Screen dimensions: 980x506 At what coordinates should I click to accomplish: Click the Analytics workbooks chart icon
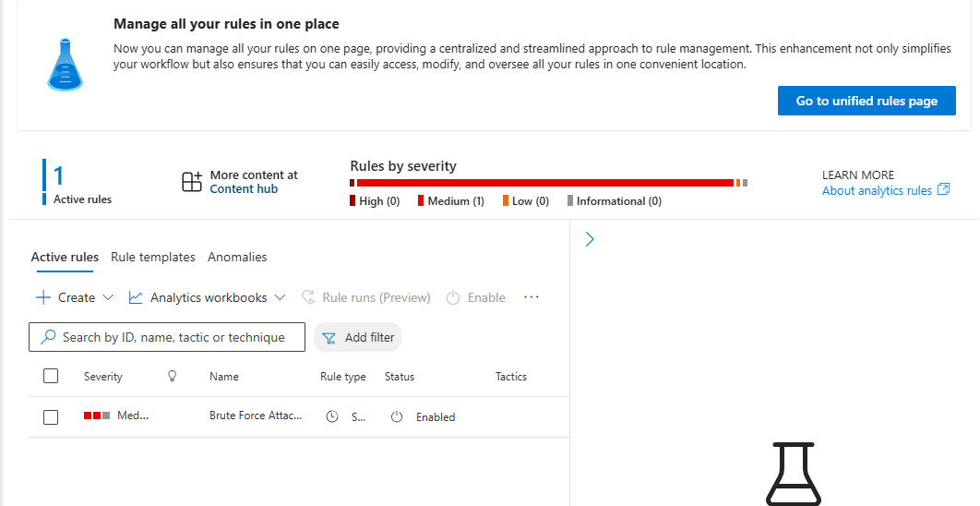click(136, 297)
